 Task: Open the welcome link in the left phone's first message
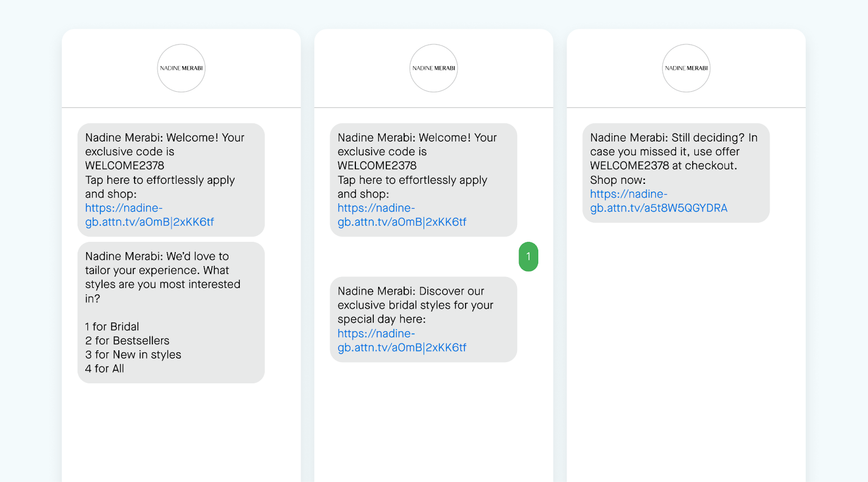pos(149,215)
